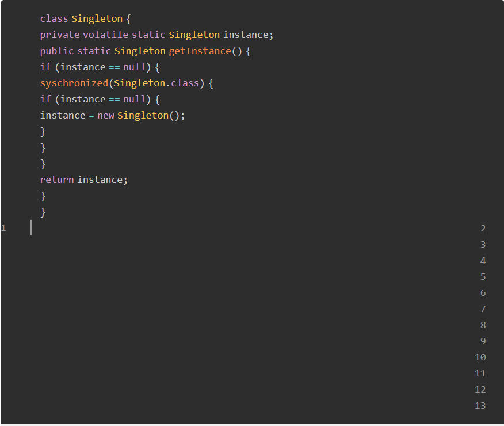Click line number 7 on the right
Image resolution: width=504 pixels, height=426 pixels.
483,309
